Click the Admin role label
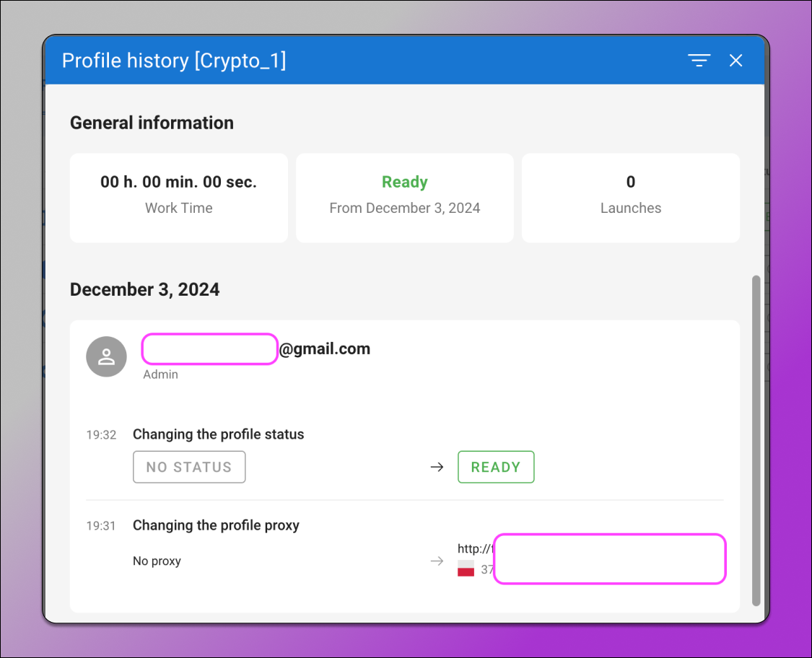The height and width of the screenshot is (658, 812). [160, 374]
